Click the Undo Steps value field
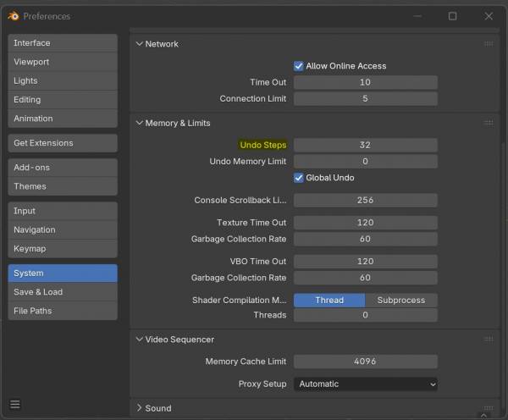508x420 pixels. 365,145
